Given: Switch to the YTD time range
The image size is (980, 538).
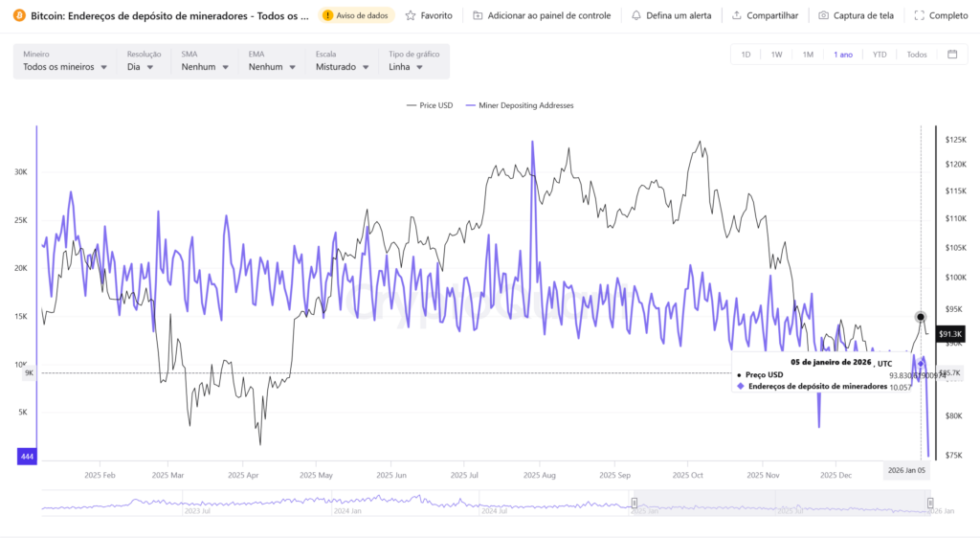Looking at the screenshot, I should click(x=879, y=55).
